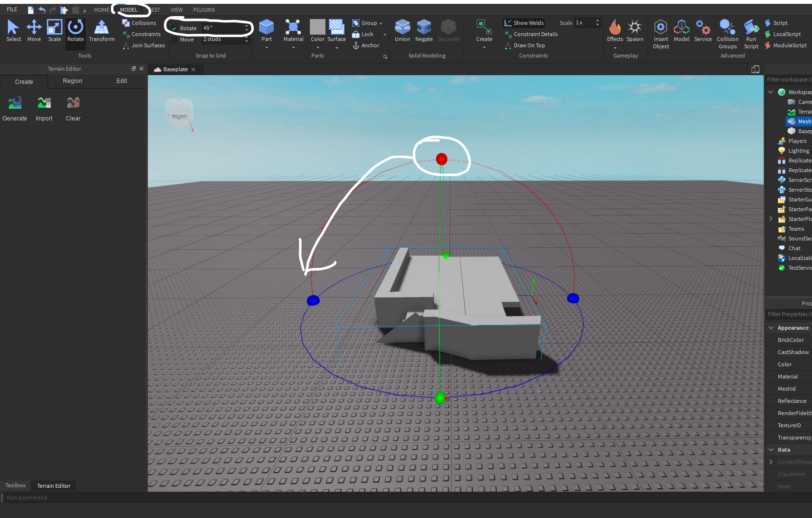Clear the terrain

click(73, 109)
